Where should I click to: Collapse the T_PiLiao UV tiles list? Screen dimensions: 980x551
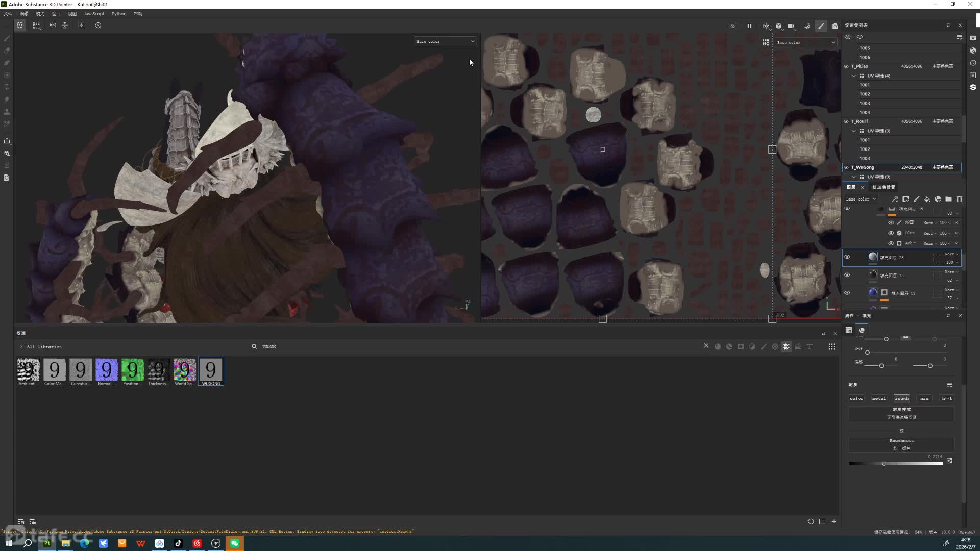pos(854,76)
